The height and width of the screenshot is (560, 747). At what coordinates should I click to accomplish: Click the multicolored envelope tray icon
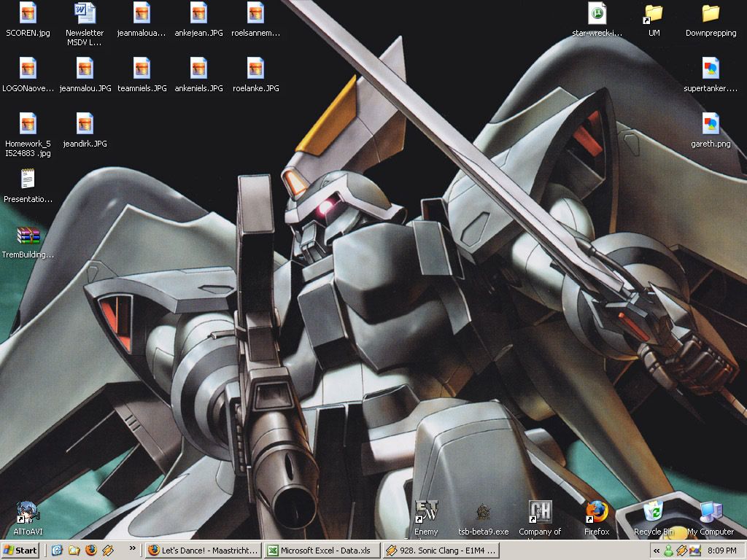point(694,551)
